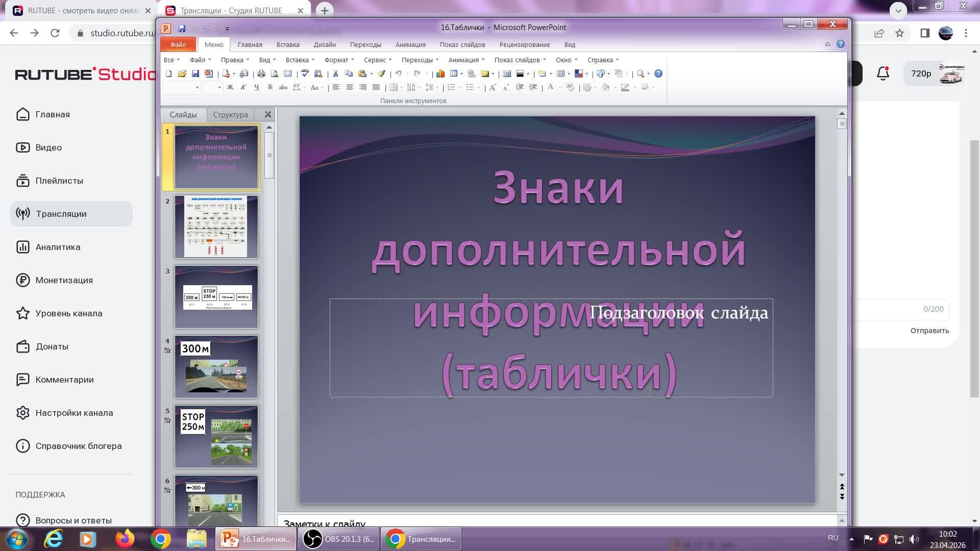The image size is (980, 551).
Task: Open the Сервис menu dropdown
Action: pos(378,60)
